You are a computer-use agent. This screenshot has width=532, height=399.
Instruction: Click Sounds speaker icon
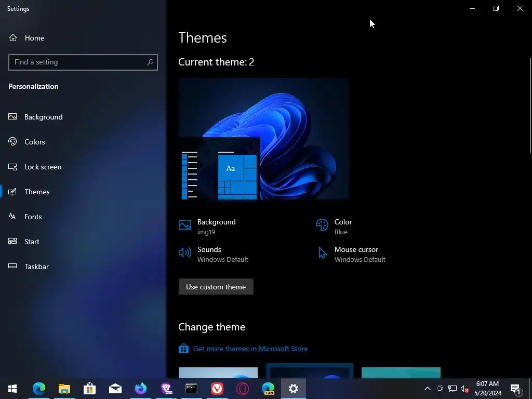coord(185,252)
